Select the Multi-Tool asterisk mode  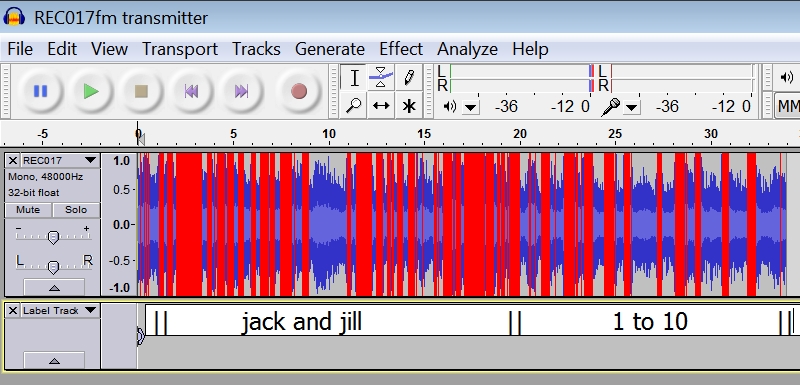[x=408, y=106]
